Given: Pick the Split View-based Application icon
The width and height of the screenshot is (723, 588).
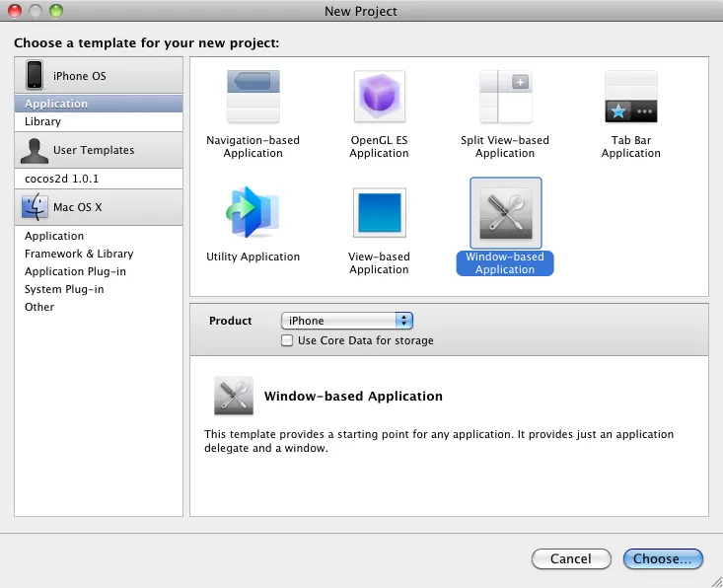Looking at the screenshot, I should 505,96.
